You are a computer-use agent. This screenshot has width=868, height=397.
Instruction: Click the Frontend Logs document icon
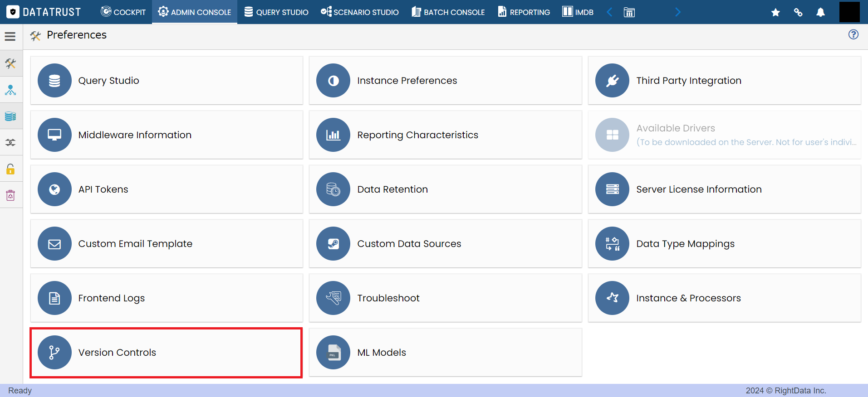(x=54, y=298)
